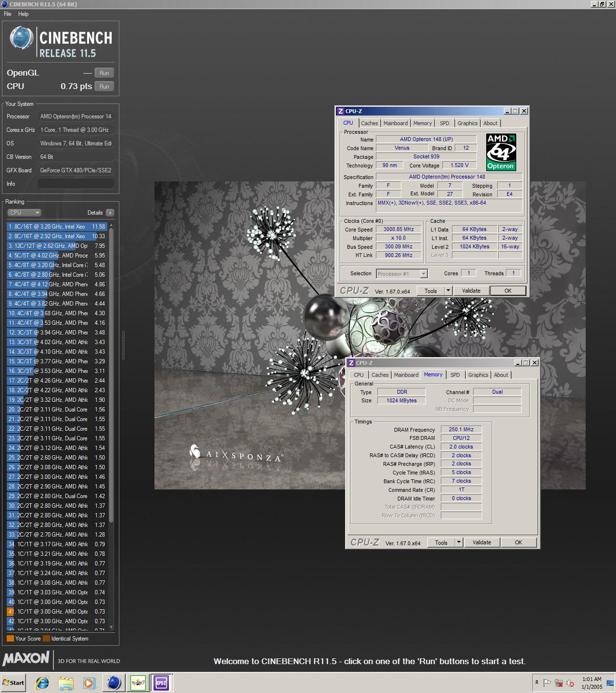Viewport: 616px width, 693px height.
Task: Open the File menu
Action: (8, 14)
